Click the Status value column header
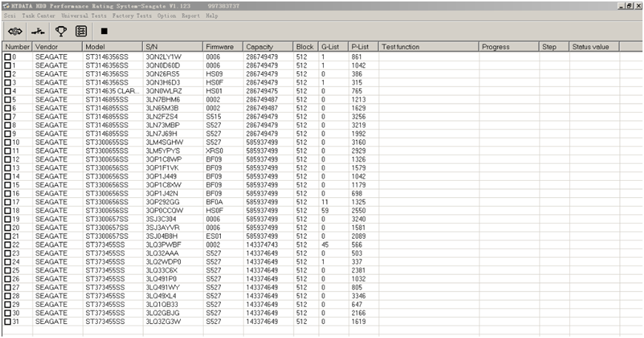The width and height of the screenshot is (644, 338). pos(594,47)
